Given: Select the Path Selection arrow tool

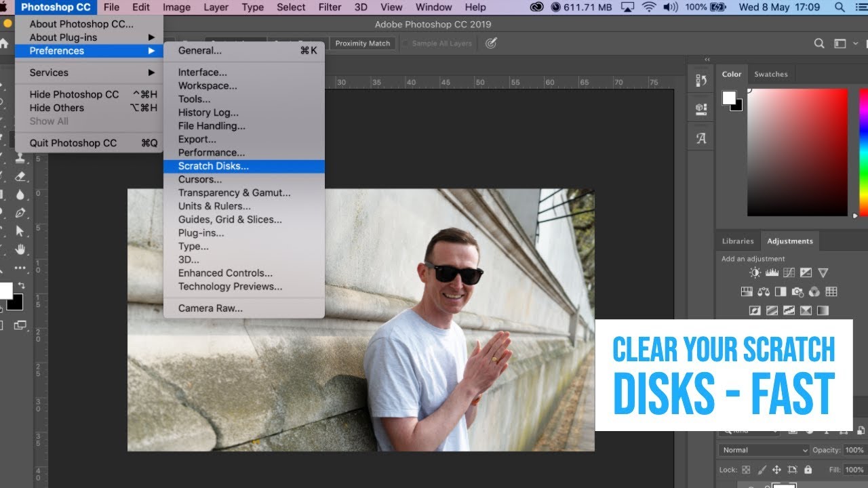Looking at the screenshot, I should coord(20,231).
